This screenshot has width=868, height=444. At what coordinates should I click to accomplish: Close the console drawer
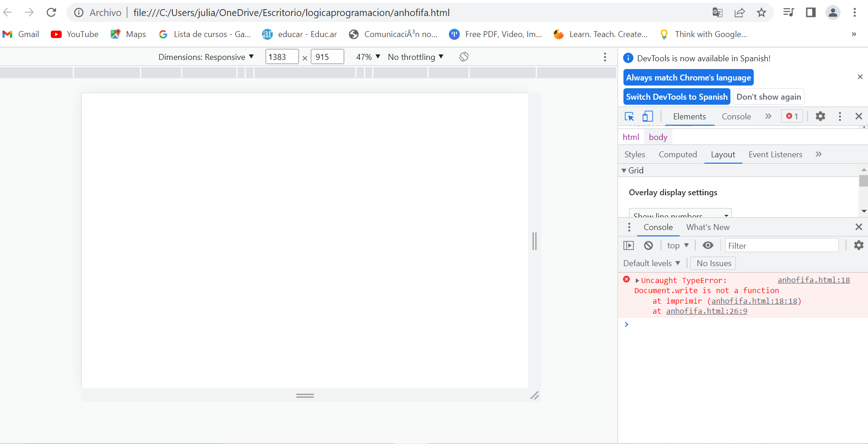pos(858,227)
